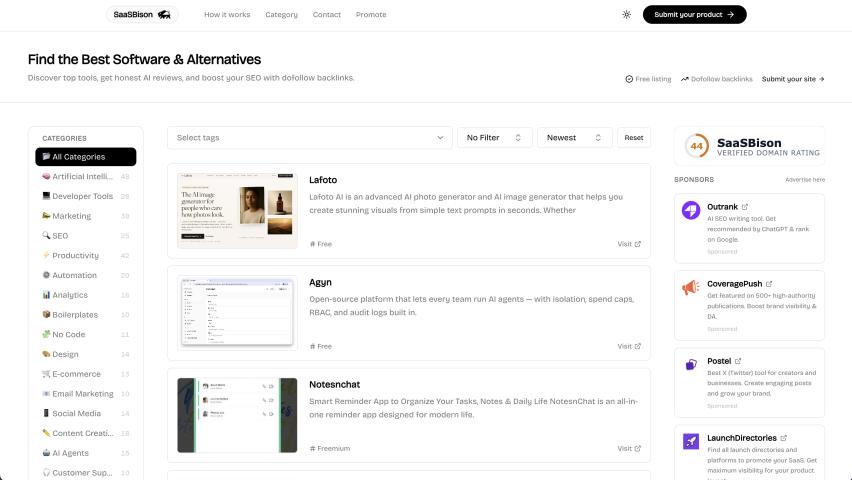852x480 pixels.
Task: Click the Analytics bar chart icon
Action: pos(46,295)
